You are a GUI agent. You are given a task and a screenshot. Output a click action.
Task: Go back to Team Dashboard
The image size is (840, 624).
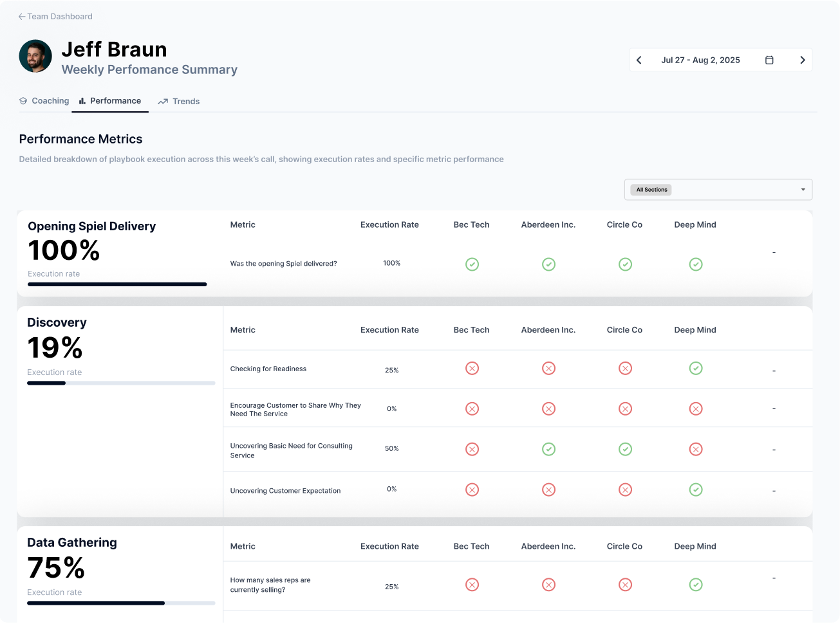click(55, 17)
